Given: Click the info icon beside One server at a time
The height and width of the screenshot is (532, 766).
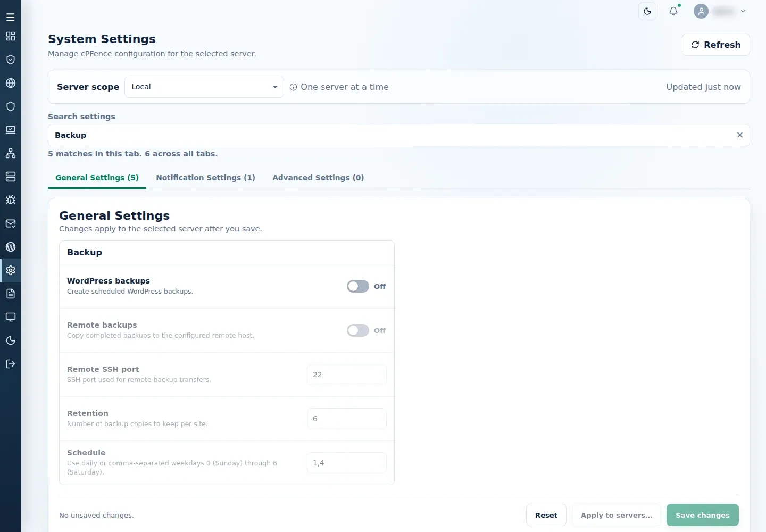Looking at the screenshot, I should click(293, 87).
